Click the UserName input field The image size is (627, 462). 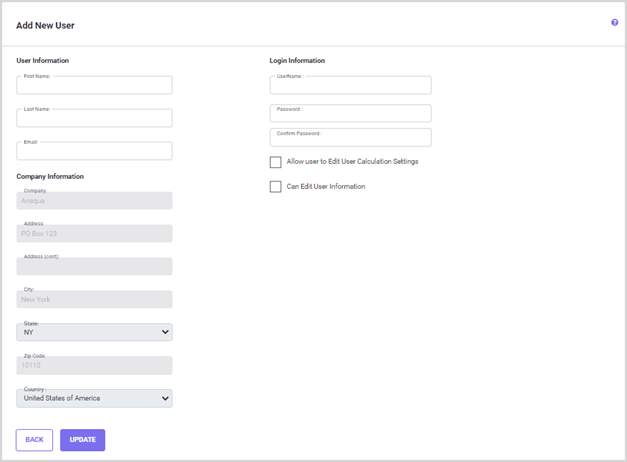(x=350, y=86)
